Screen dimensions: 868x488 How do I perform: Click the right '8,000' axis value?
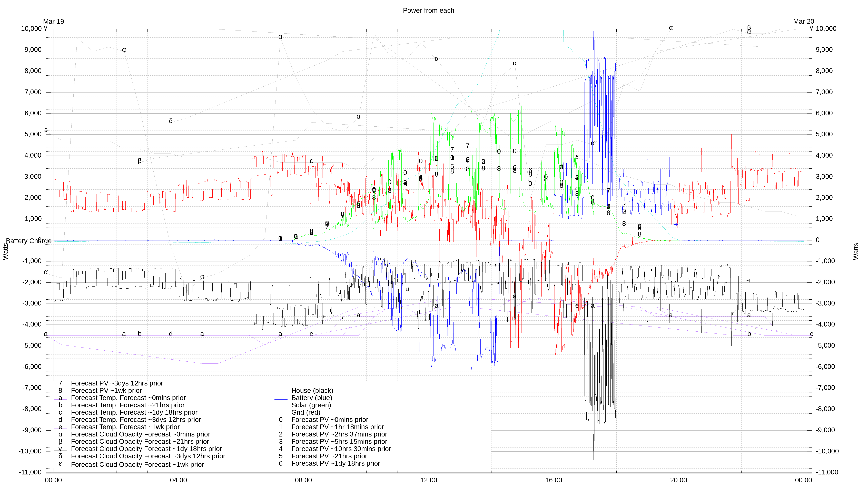[x=824, y=71]
